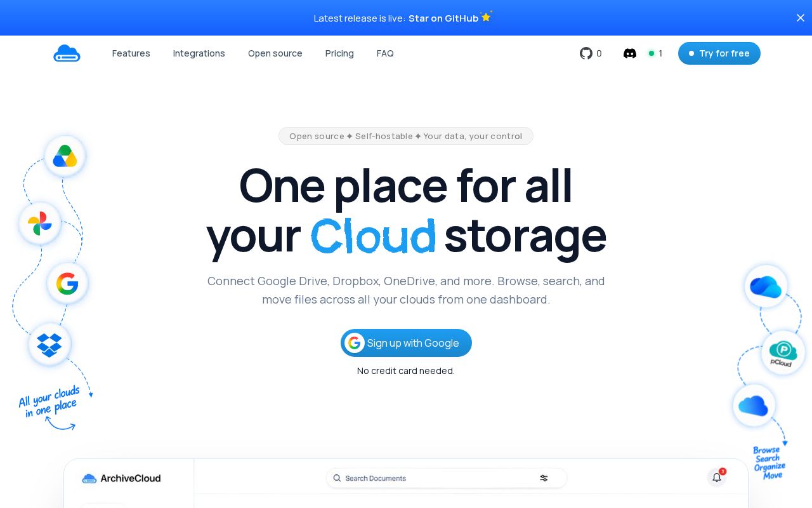Click Sign up with Google button
The width and height of the screenshot is (812, 508).
click(406, 343)
